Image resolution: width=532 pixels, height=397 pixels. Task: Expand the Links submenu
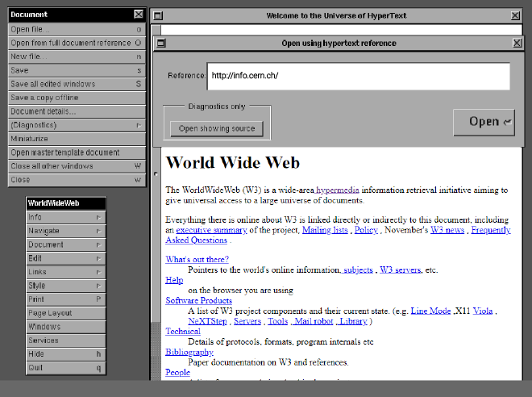[65, 272]
